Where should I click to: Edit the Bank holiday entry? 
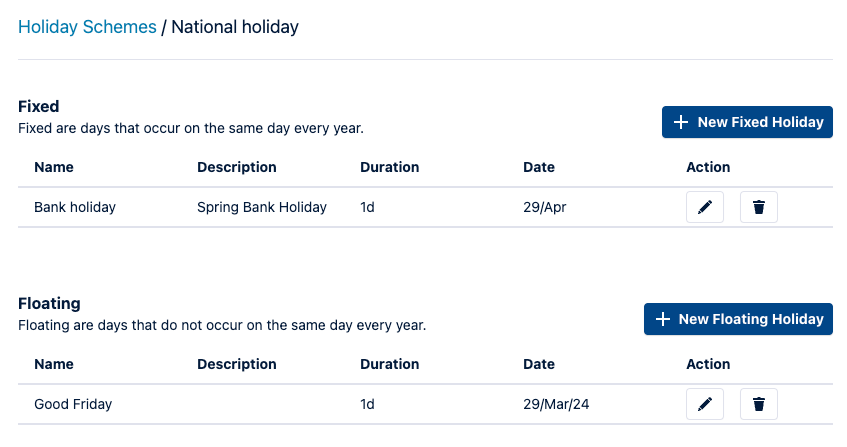coord(705,207)
